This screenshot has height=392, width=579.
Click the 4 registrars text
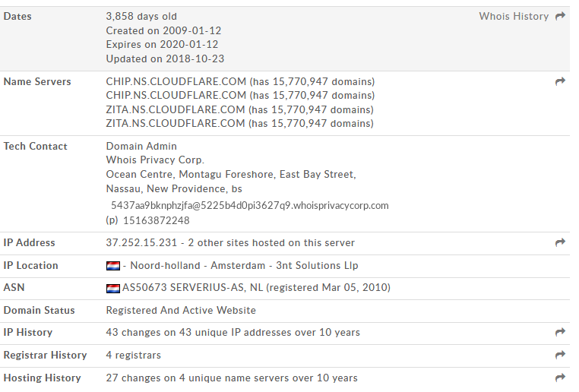(134, 356)
